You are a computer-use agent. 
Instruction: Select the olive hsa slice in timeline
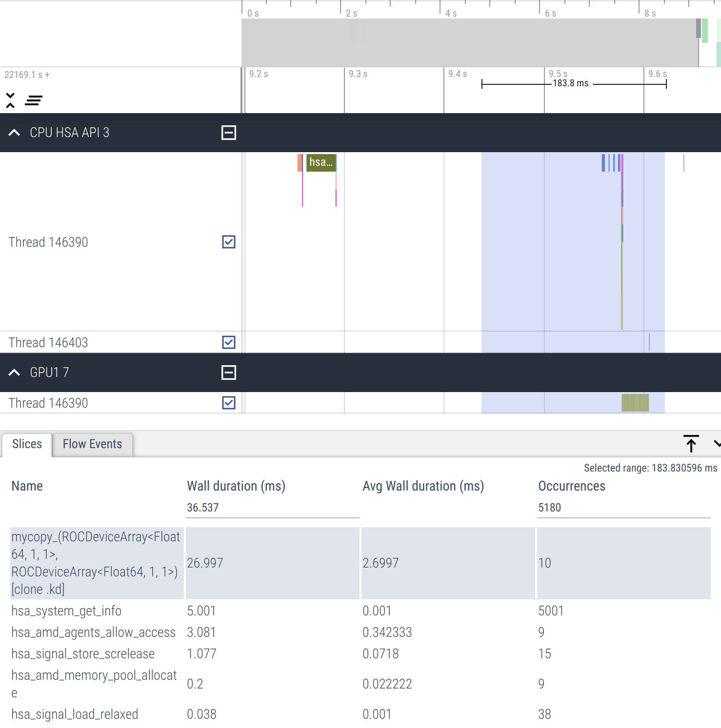click(x=320, y=162)
